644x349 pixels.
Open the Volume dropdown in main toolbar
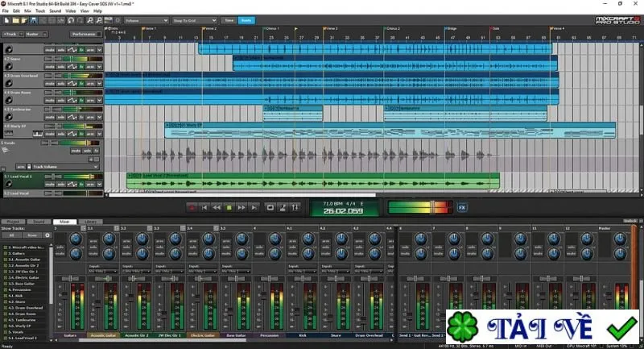147,20
